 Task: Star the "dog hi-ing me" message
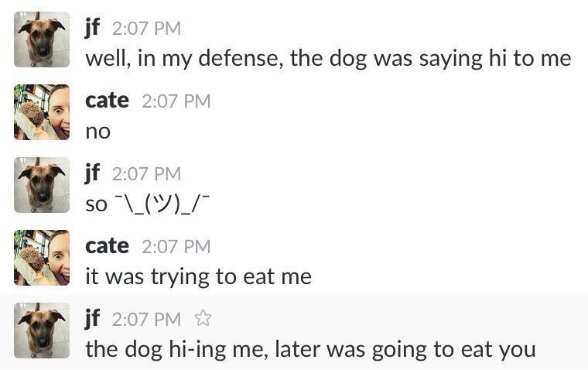(203, 318)
